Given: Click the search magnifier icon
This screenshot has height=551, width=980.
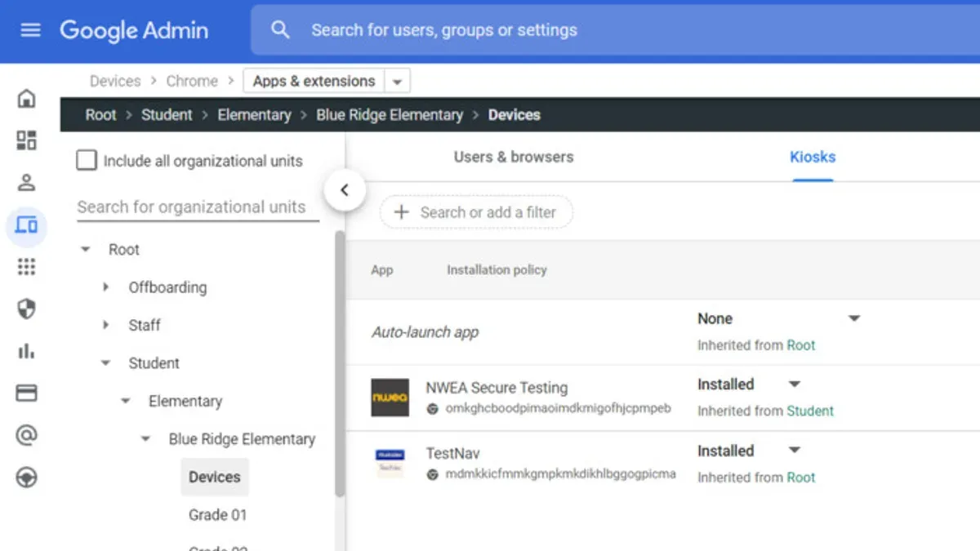Looking at the screenshot, I should point(280,30).
